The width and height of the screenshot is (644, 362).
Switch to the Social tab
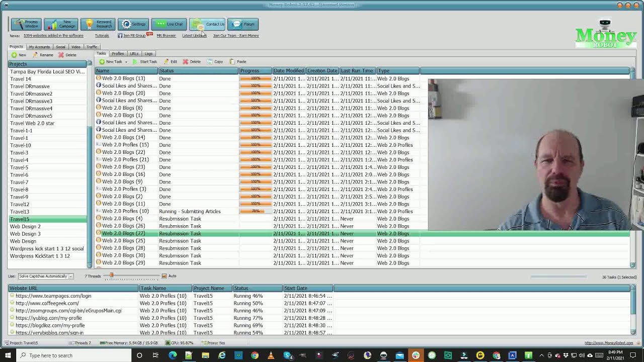[60, 47]
